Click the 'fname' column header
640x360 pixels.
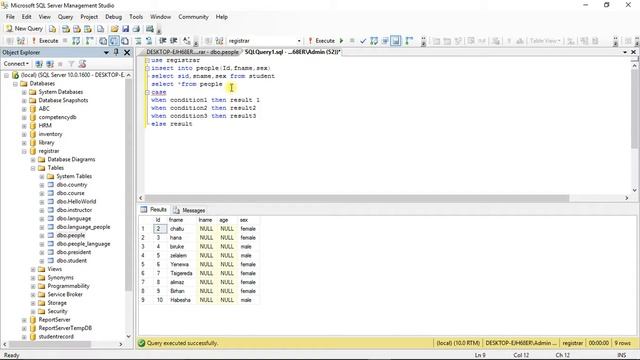click(176, 220)
